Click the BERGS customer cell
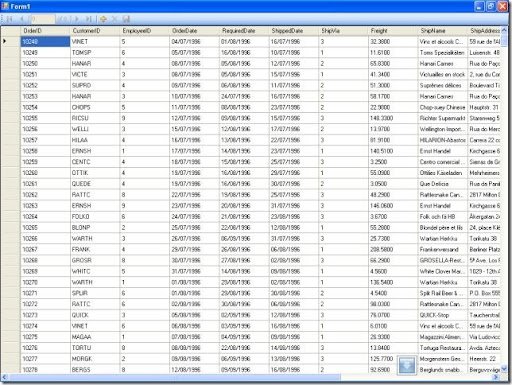This screenshot has width=512, height=385. (95, 369)
